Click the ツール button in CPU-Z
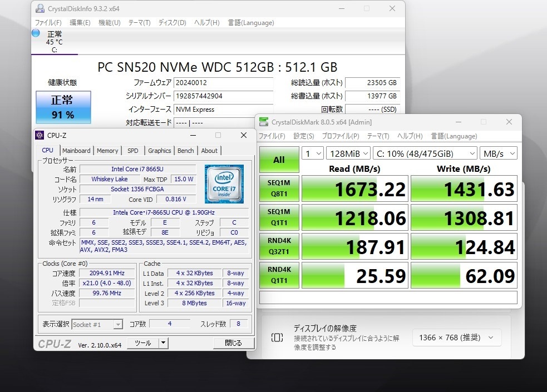This screenshot has width=547, height=392. pos(143,343)
